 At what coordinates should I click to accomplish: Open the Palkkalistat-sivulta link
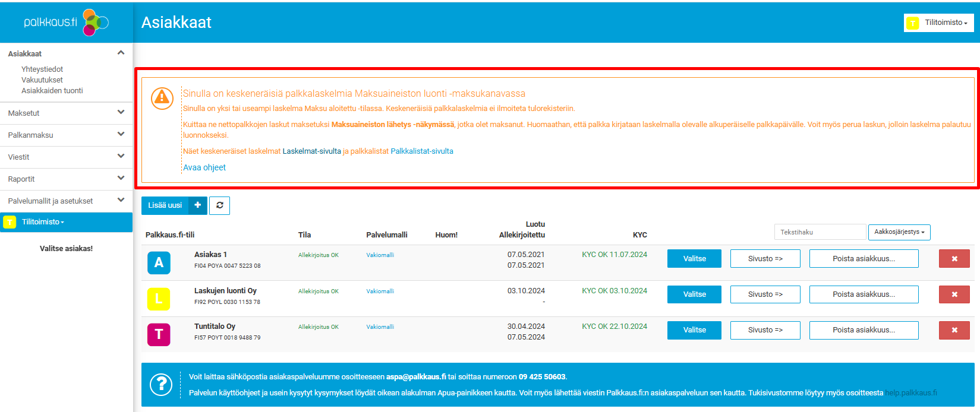pyautogui.click(x=422, y=151)
